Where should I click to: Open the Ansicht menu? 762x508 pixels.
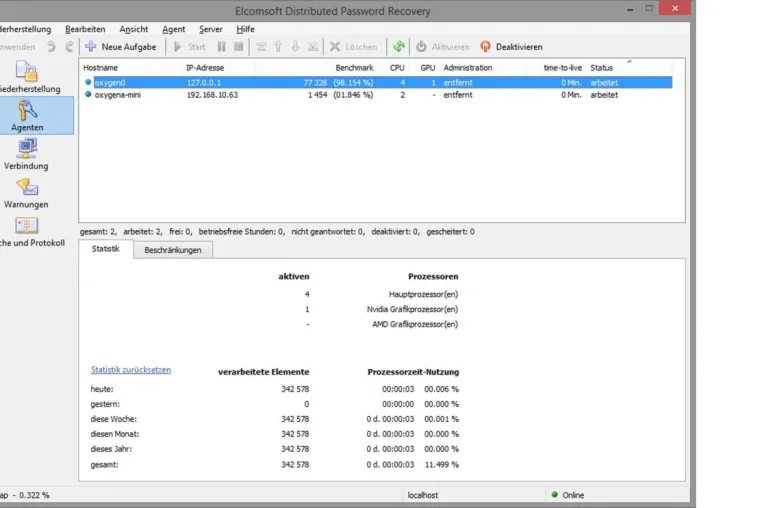point(134,29)
